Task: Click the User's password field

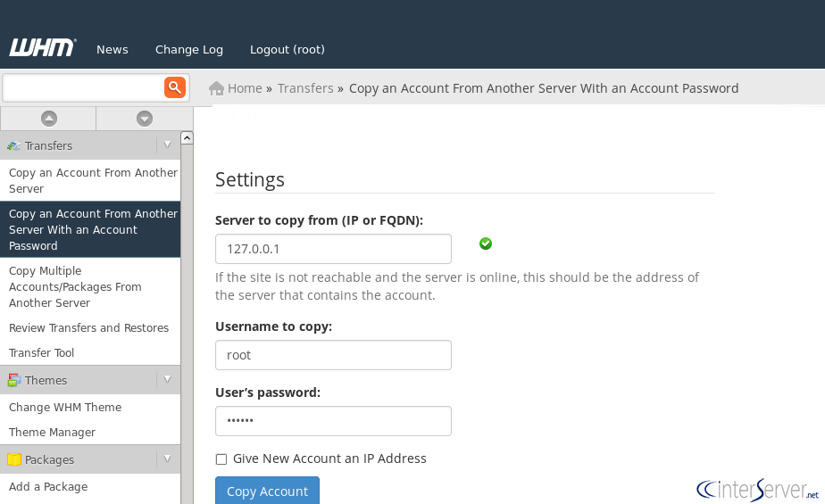Action: coord(333,421)
